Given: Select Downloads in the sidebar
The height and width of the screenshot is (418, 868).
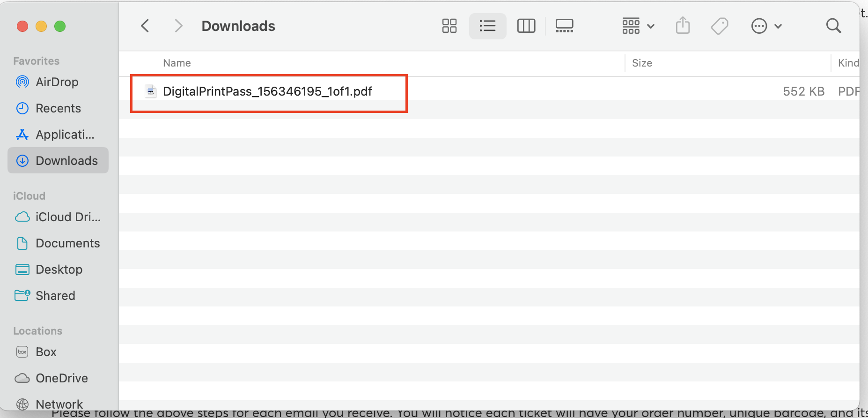Looking at the screenshot, I should click(x=58, y=161).
